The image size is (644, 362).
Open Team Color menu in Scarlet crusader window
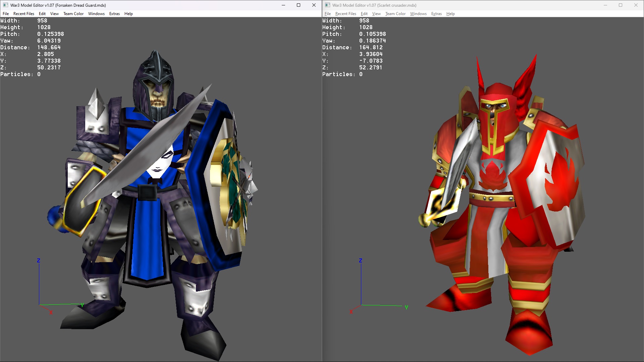point(395,14)
